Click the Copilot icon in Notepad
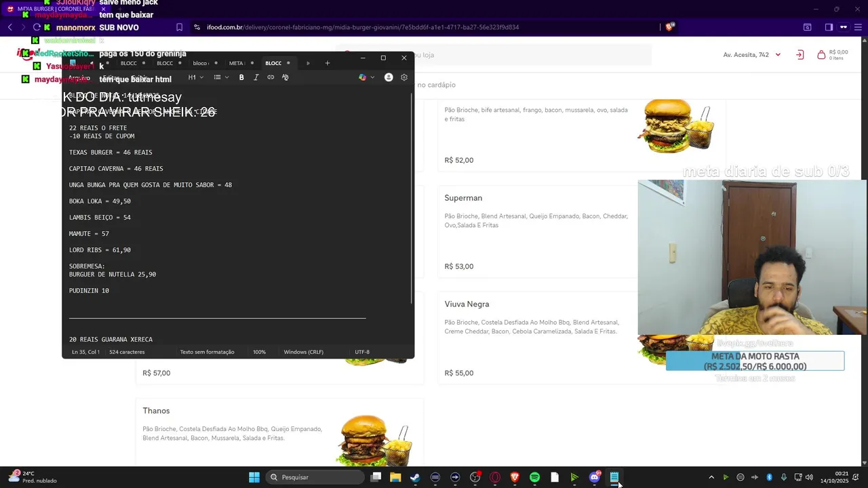 [x=362, y=77]
